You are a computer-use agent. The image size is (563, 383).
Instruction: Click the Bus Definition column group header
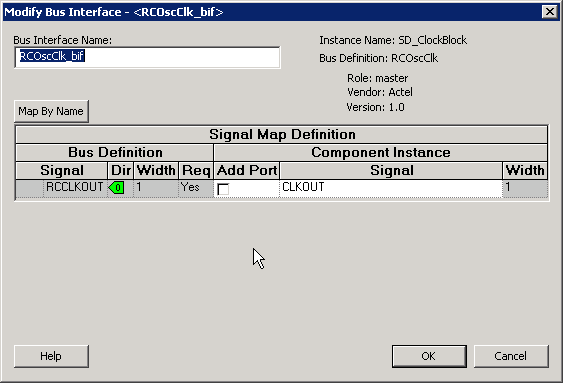pos(115,153)
